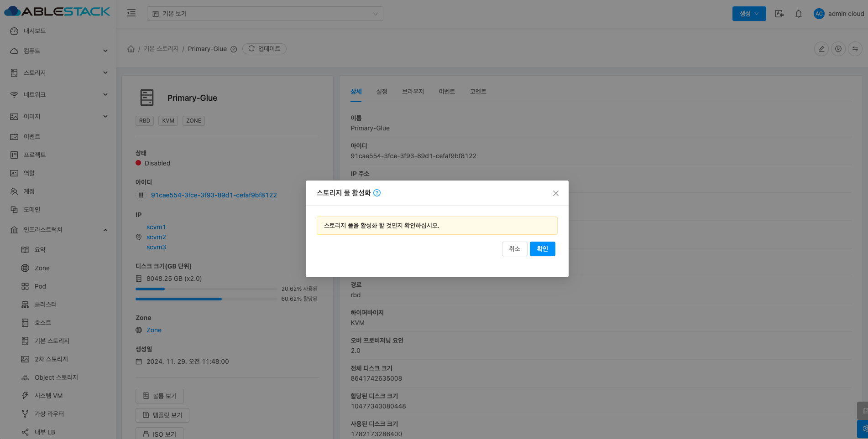
Task: Click the home icon in breadcrumb
Action: pos(131,49)
